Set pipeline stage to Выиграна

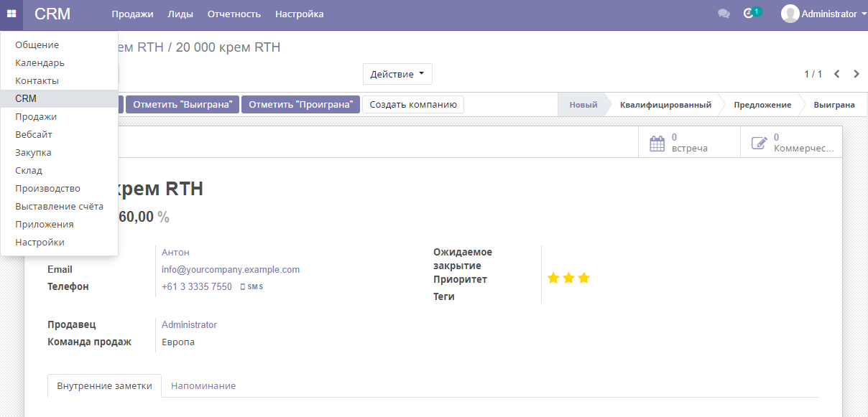[x=833, y=103]
